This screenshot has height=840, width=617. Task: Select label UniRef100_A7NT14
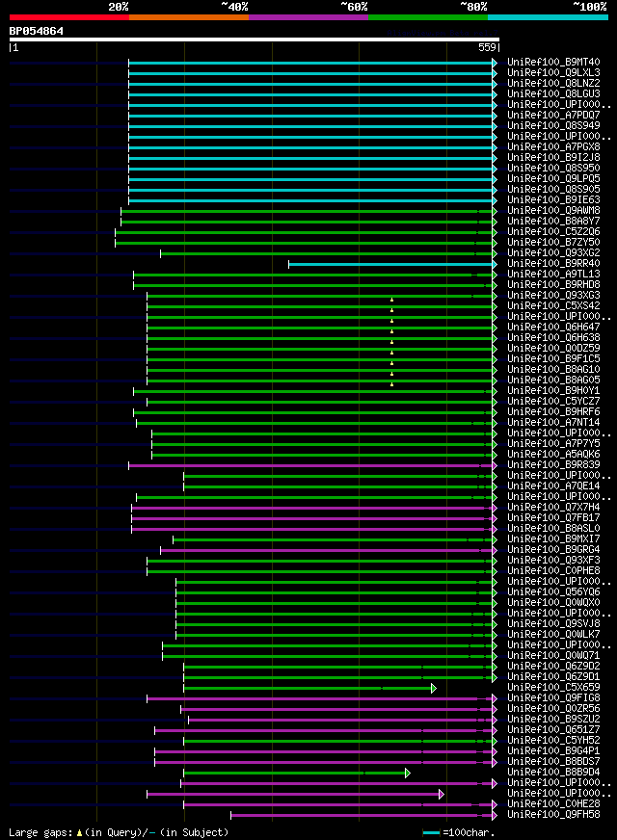pos(553,422)
